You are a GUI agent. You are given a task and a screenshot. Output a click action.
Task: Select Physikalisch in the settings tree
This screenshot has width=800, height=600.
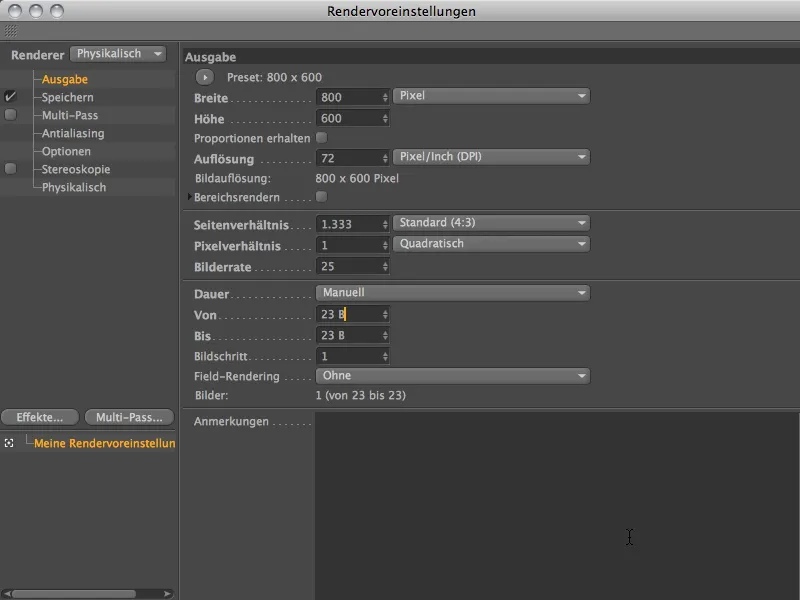coord(74,187)
